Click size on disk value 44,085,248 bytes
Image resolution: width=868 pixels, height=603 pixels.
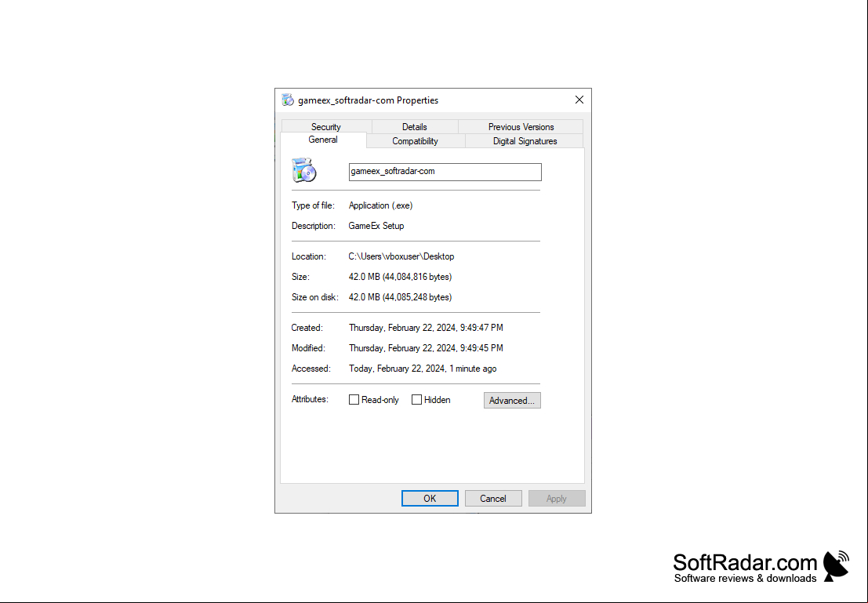400,297
